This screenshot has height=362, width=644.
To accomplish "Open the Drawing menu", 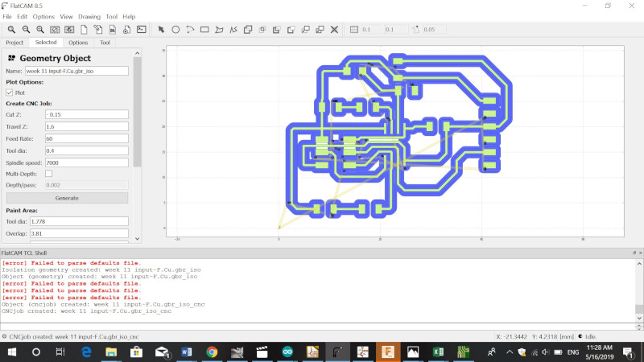I will pos(89,17).
